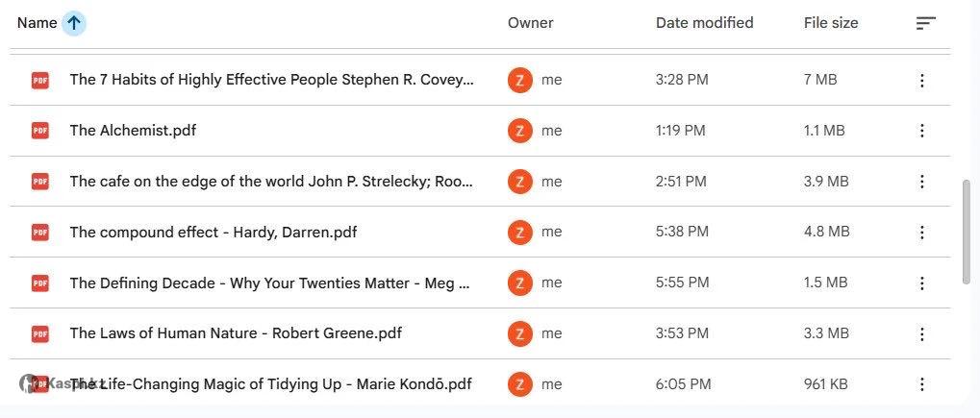Open more actions for The Alchemist.pdf
The height and width of the screenshot is (418, 980).
921,131
